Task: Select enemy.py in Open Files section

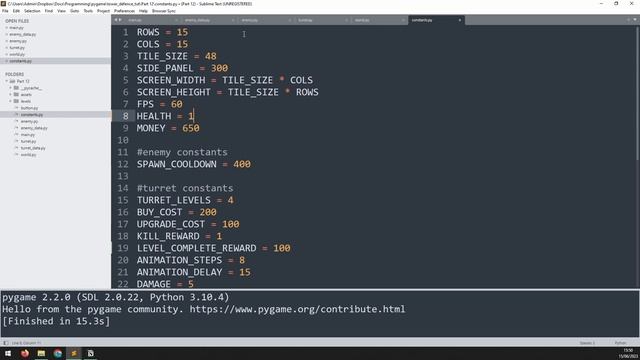Action: pos(18,41)
